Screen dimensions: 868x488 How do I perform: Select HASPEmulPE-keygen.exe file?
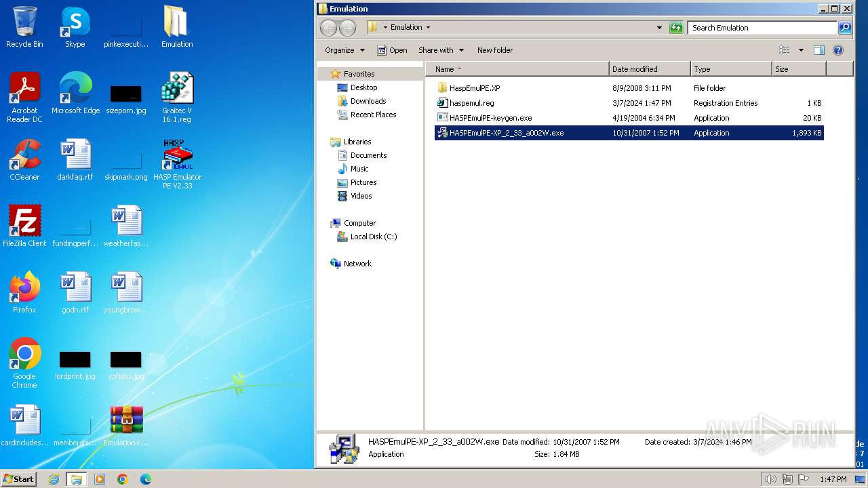tap(629, 118)
